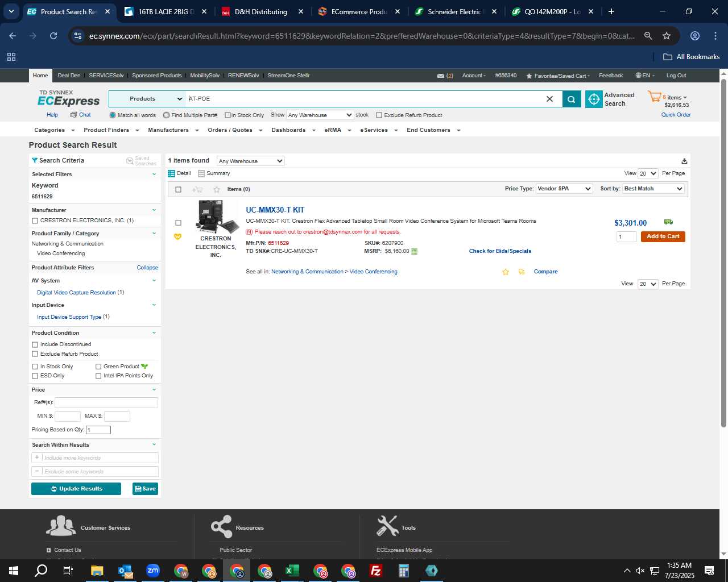This screenshot has height=582, width=728.
Task: Click the Ref#(s) input field
Action: [x=106, y=402]
